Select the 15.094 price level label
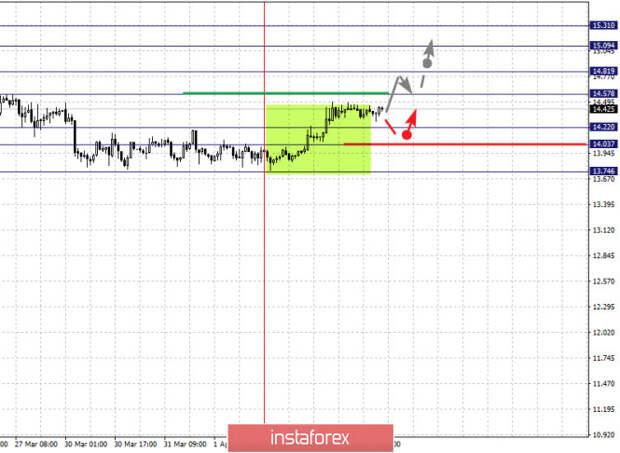 (x=603, y=46)
